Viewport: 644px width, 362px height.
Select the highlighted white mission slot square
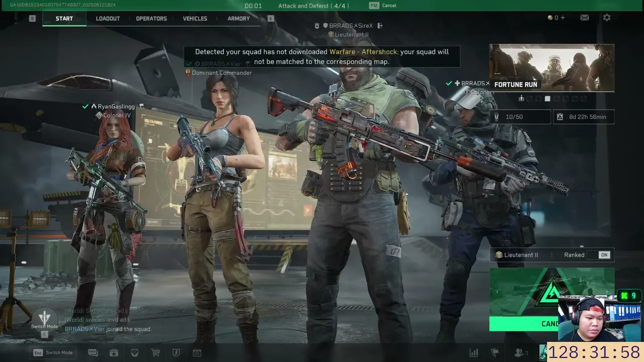pyautogui.click(x=547, y=99)
